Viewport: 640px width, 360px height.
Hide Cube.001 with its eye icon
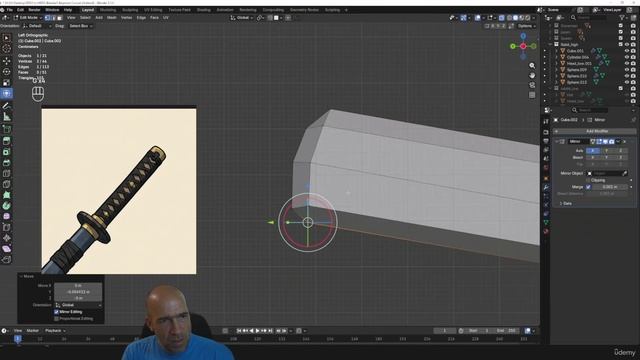(627, 51)
